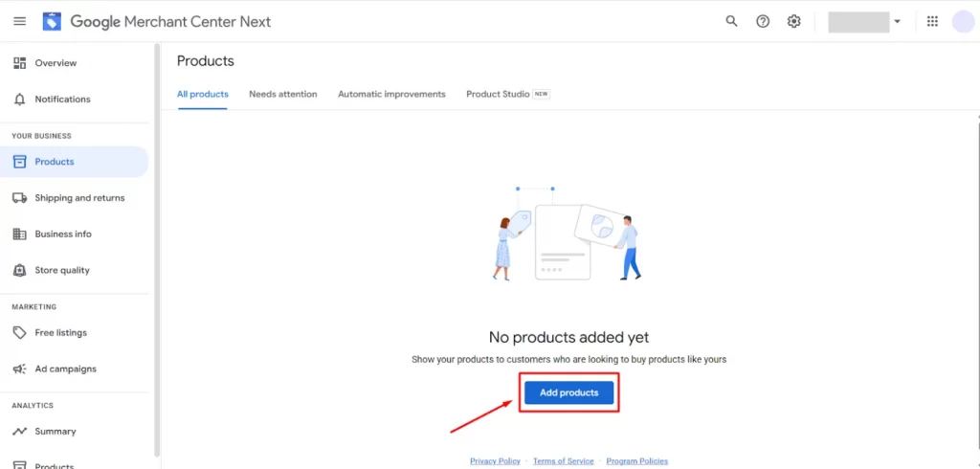
Task: Click the Add products button
Action: (568, 392)
